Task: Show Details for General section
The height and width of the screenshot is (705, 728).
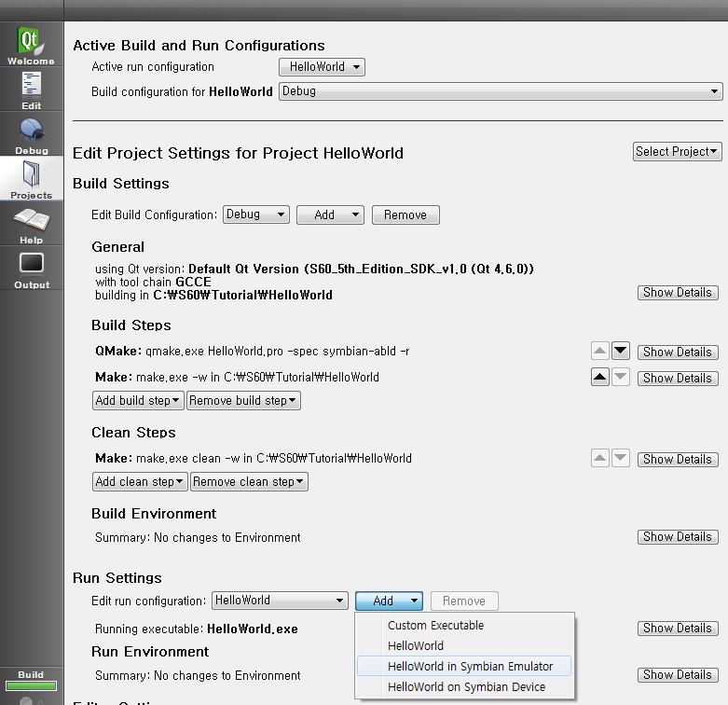Action: (677, 293)
